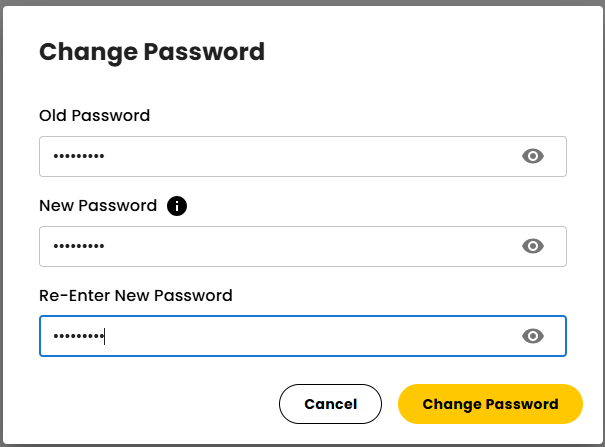Show the Old Password characters with eye icon
Screen dimensions: 605x447
[x=533, y=156]
